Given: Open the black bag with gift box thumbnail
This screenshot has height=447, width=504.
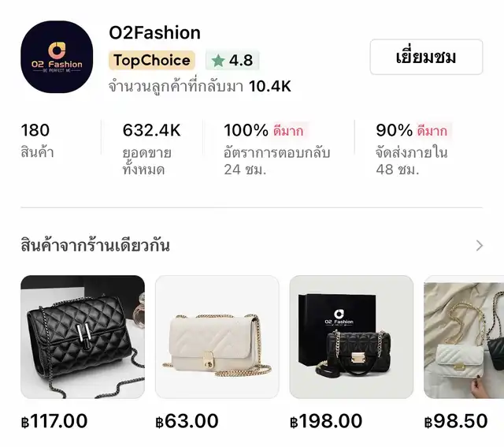Looking at the screenshot, I should pos(351,337).
